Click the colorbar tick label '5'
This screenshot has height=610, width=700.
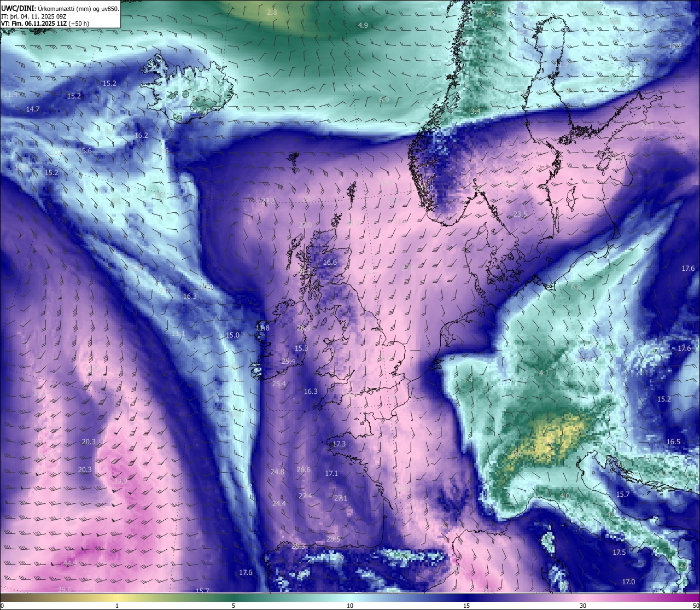pos(234,606)
